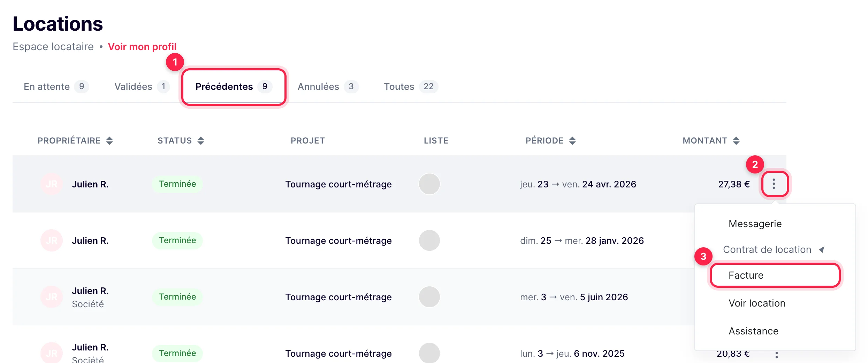This screenshot has height=363, width=868.
Task: Click the Voir mon profil link
Action: [x=142, y=47]
